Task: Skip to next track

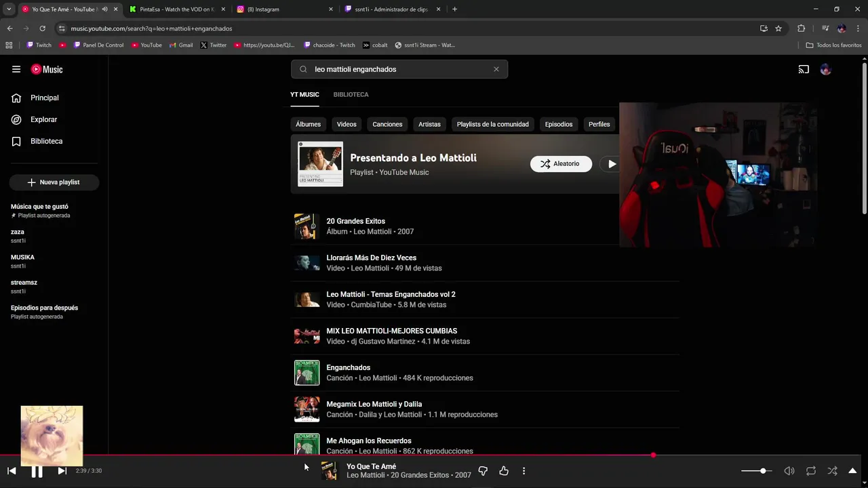Action: tap(62, 471)
